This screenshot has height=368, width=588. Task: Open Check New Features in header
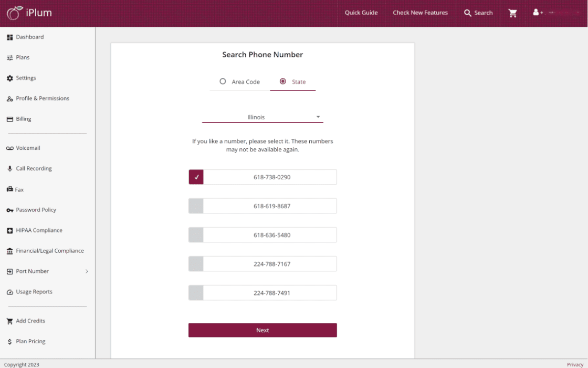pyautogui.click(x=420, y=13)
